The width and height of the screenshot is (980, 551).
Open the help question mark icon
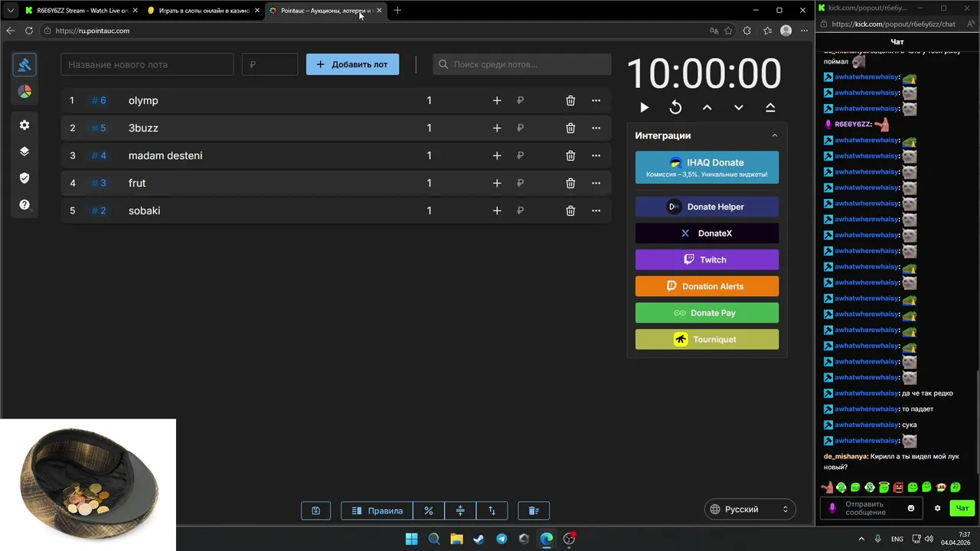point(24,204)
